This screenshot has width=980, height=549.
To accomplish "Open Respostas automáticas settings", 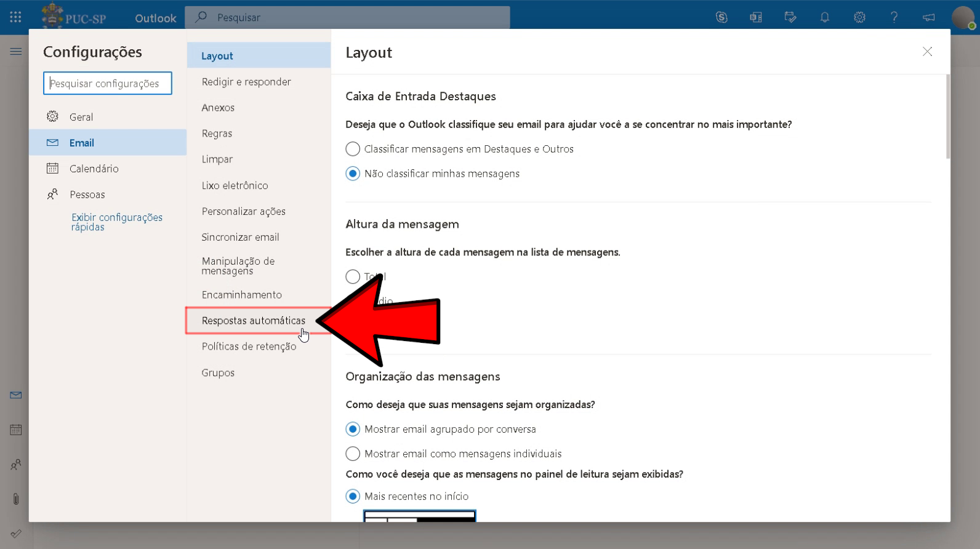I will [259, 321].
